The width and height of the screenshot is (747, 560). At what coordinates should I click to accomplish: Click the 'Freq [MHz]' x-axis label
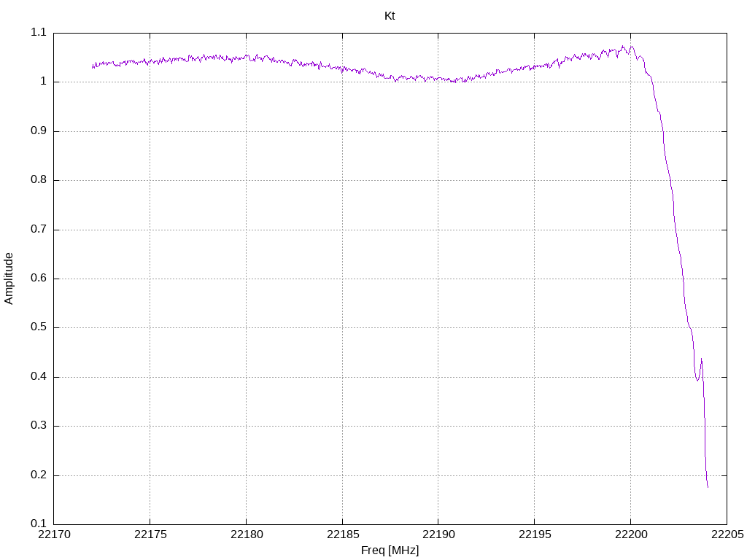[x=390, y=551]
